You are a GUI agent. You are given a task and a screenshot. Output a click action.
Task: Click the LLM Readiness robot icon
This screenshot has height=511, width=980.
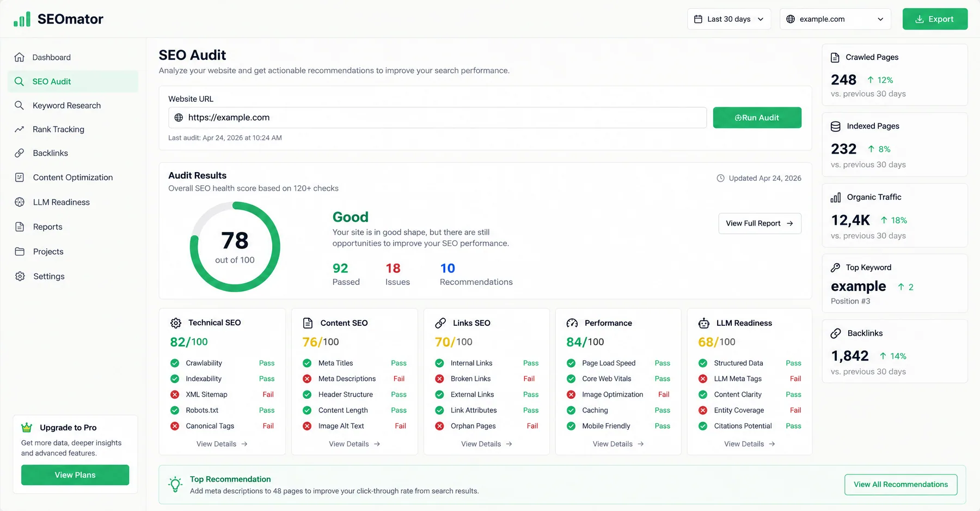[704, 323]
